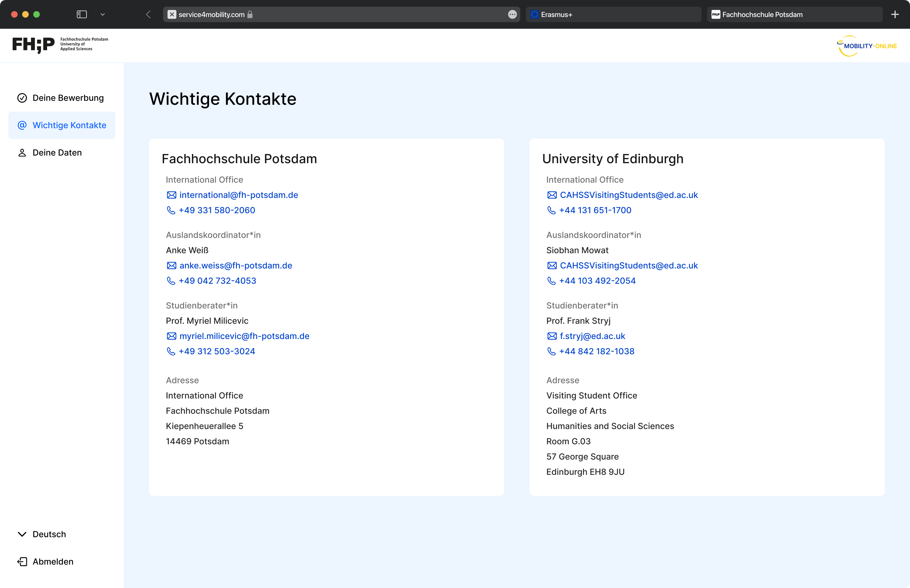Email anke.weiss@fh-potsdam.de link

[x=235, y=266]
